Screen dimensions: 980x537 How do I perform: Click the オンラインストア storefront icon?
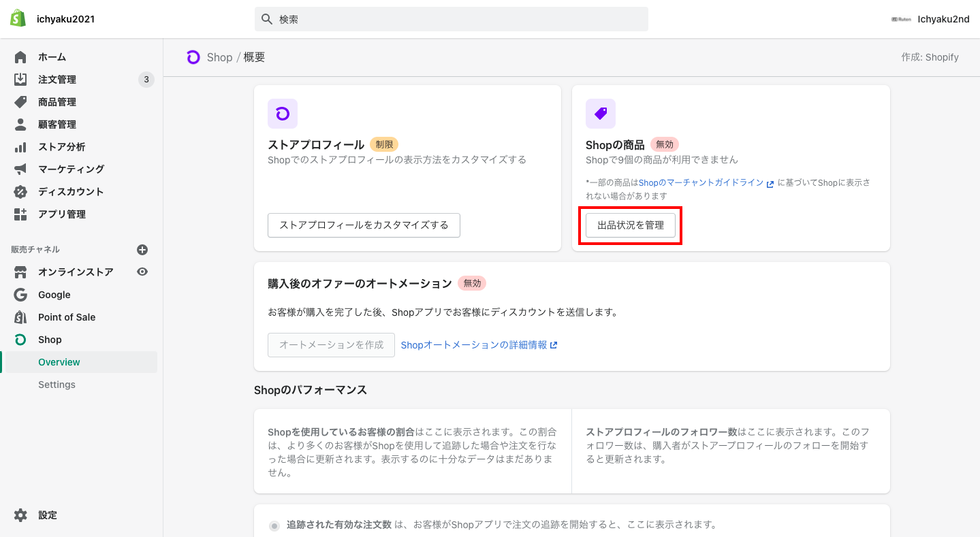[x=20, y=272]
